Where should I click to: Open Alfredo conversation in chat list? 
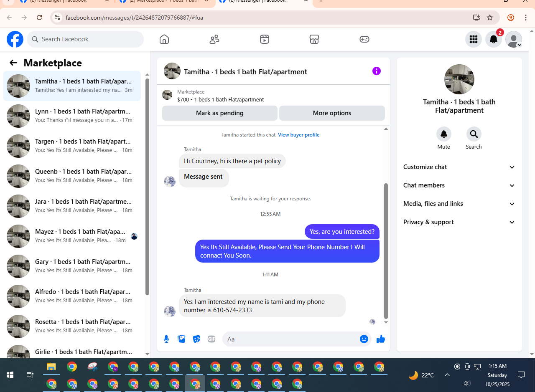pos(72,296)
